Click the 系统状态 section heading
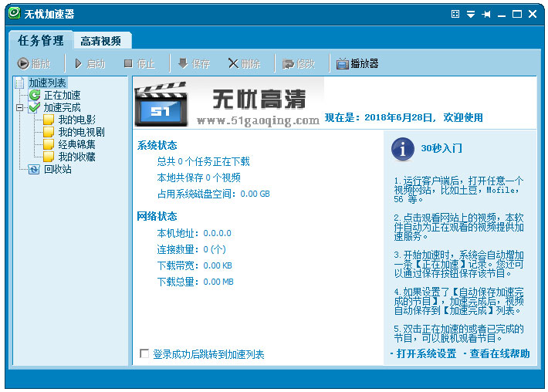 click(x=157, y=145)
